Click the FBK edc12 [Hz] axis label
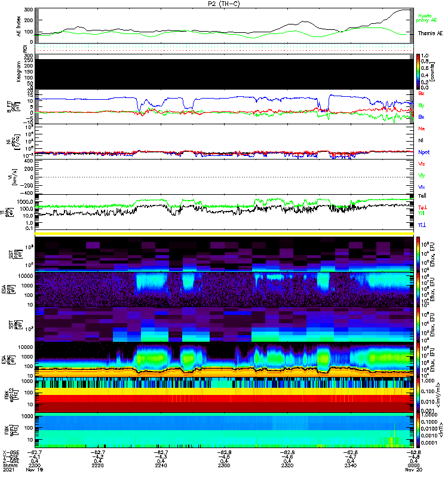This screenshot has width=448, height=478. tap(11, 395)
